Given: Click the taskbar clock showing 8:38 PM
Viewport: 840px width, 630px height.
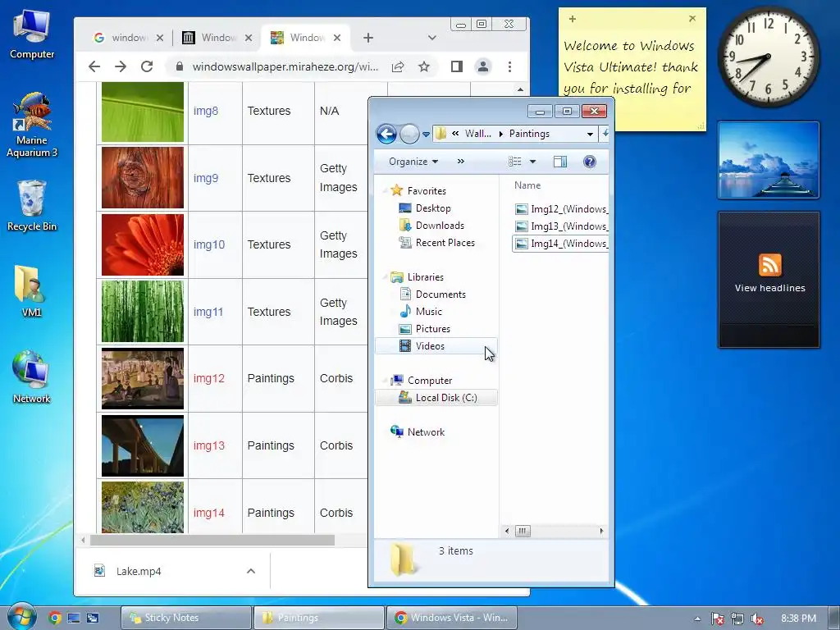Looking at the screenshot, I should coord(798,619).
